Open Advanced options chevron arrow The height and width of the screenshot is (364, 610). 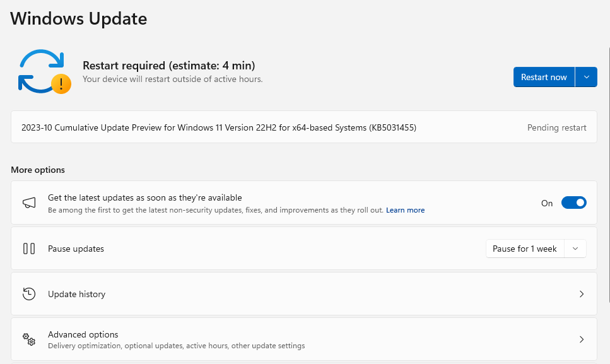(x=582, y=339)
